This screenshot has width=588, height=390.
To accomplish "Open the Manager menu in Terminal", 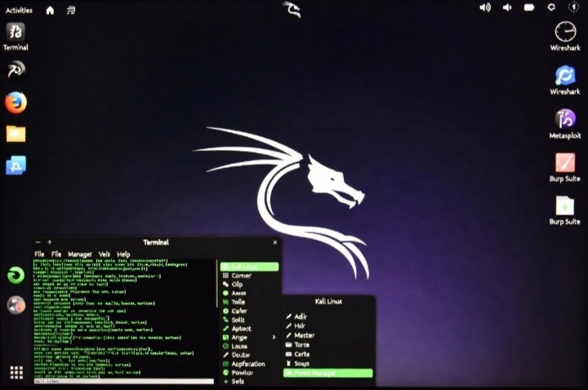I will (79, 254).
